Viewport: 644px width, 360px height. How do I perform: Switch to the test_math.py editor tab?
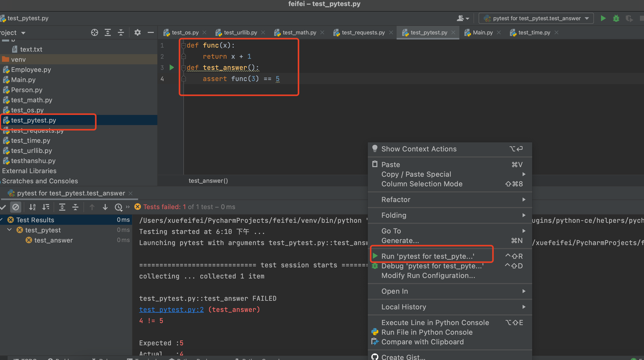point(299,32)
